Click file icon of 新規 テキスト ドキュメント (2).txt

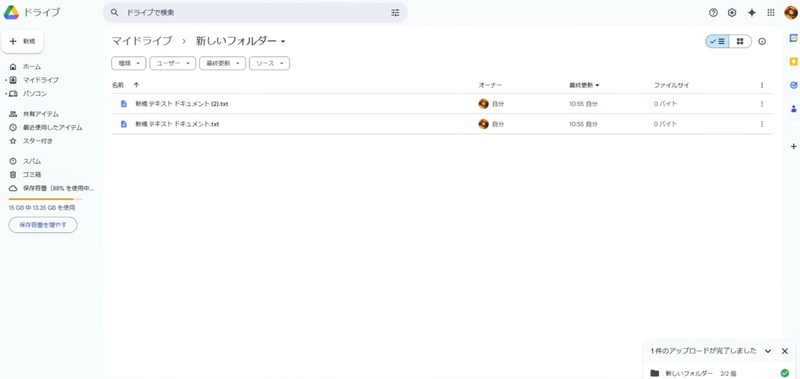pos(123,104)
